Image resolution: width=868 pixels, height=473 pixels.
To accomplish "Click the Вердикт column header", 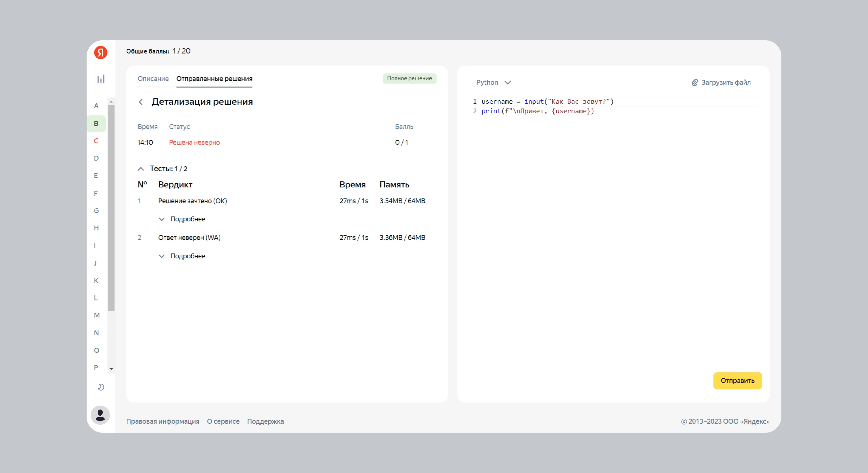I will click(x=175, y=184).
